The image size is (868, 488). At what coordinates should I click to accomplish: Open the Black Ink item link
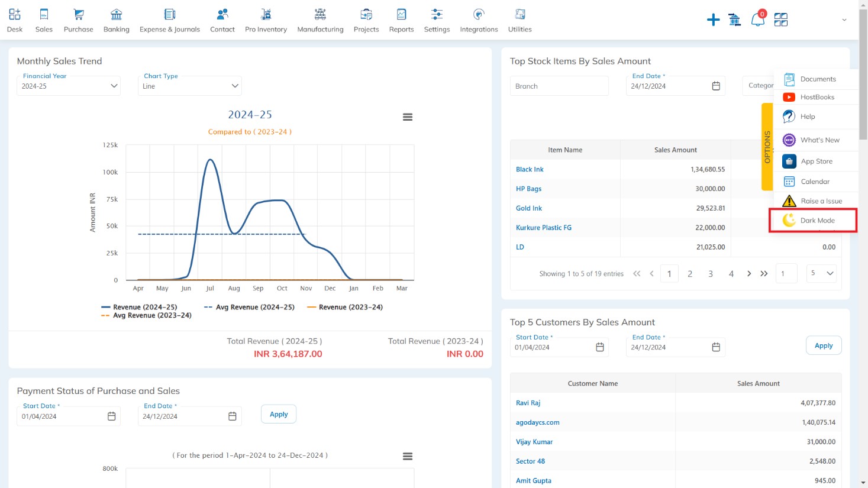tap(530, 169)
